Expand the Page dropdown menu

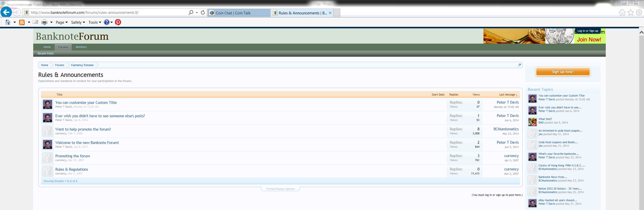[x=62, y=22]
